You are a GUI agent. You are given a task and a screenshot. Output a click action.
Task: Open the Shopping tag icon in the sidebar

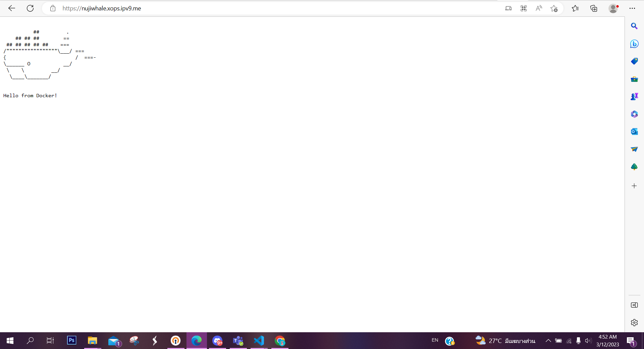tap(634, 61)
